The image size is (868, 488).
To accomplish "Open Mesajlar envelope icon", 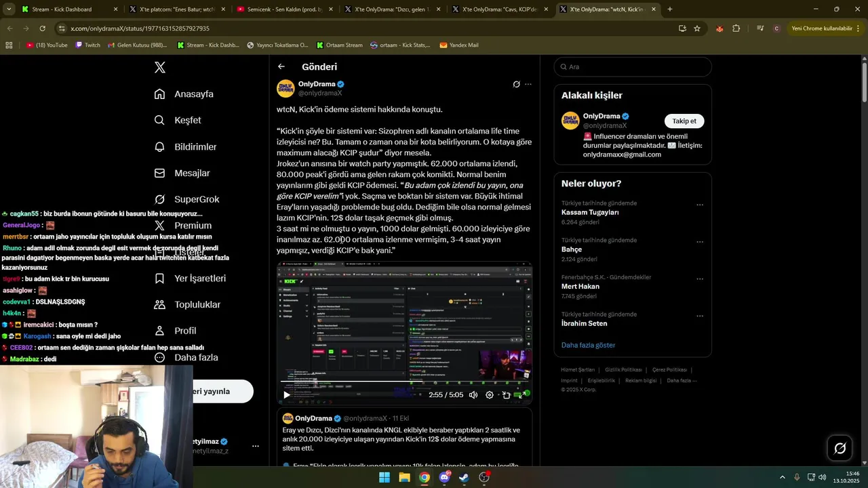I will (159, 173).
